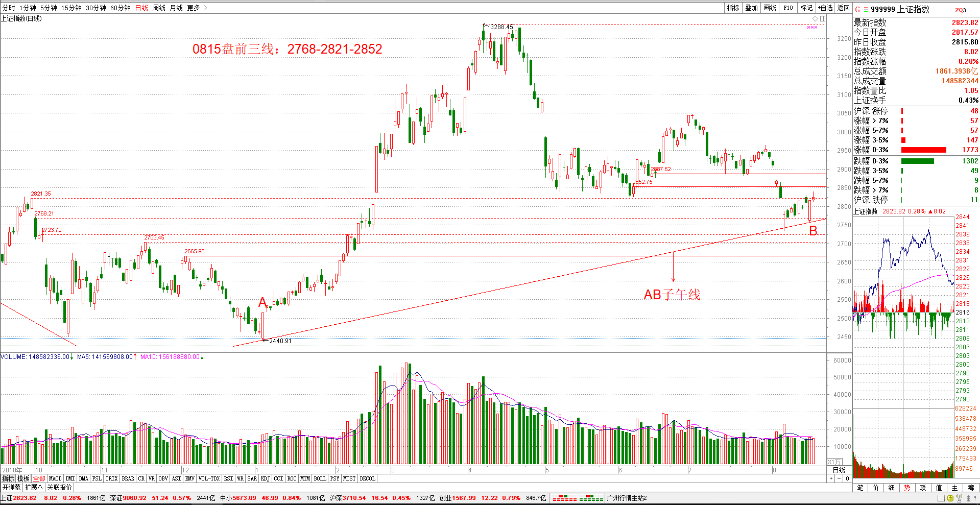Select the MACD indicator tab

point(55,478)
